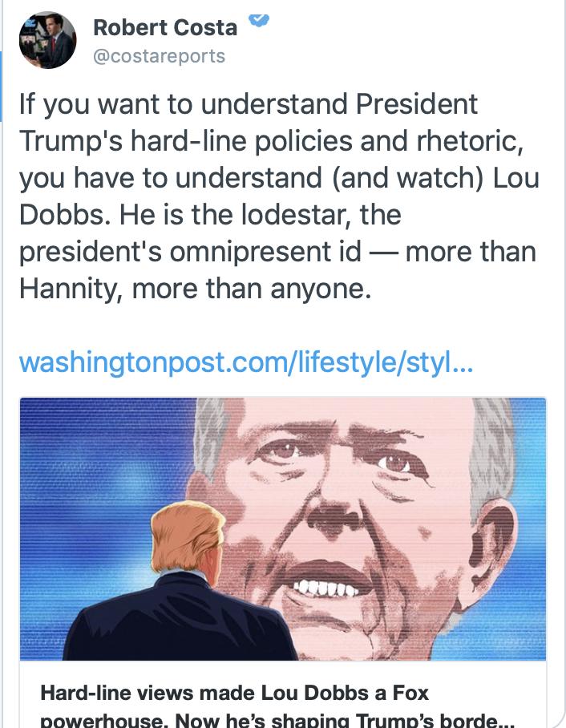This screenshot has width=566, height=728.
Task: Open Robert Costa's profile picture
Action: click(x=47, y=40)
